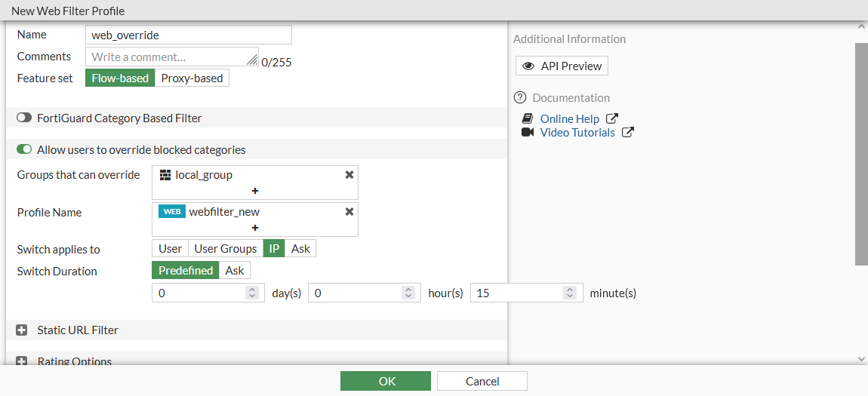This screenshot has height=396, width=868.
Task: Expand Rating Options section
Action: coord(22,361)
